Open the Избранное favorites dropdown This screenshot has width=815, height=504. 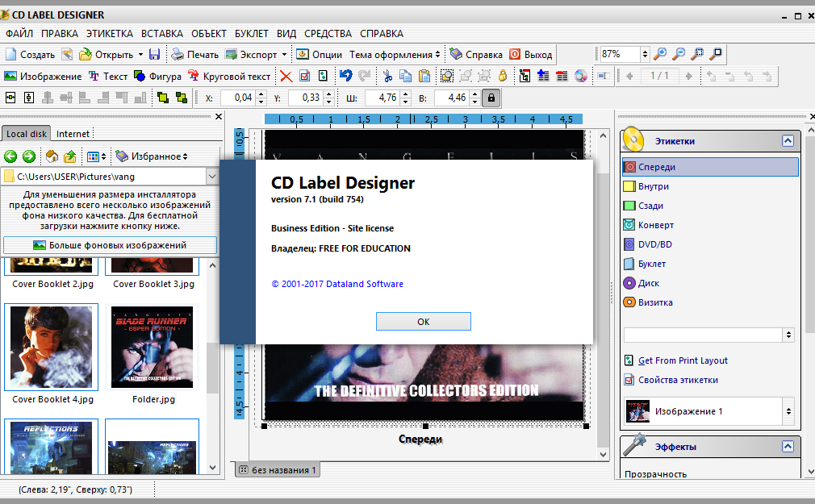152,156
